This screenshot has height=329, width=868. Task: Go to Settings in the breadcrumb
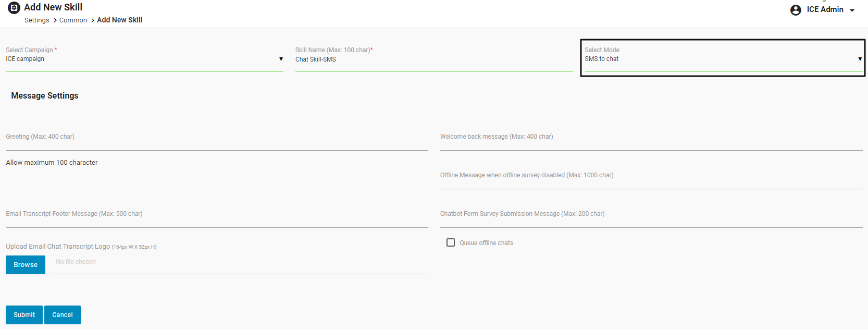pos(37,20)
